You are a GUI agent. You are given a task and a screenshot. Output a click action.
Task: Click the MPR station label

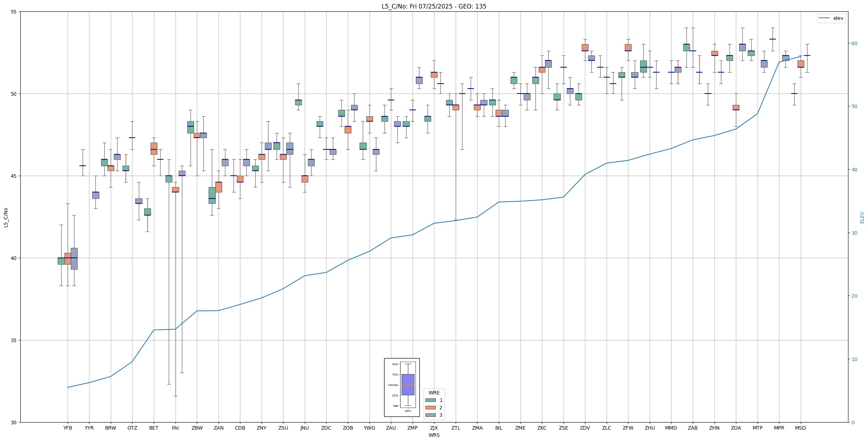[779, 428]
